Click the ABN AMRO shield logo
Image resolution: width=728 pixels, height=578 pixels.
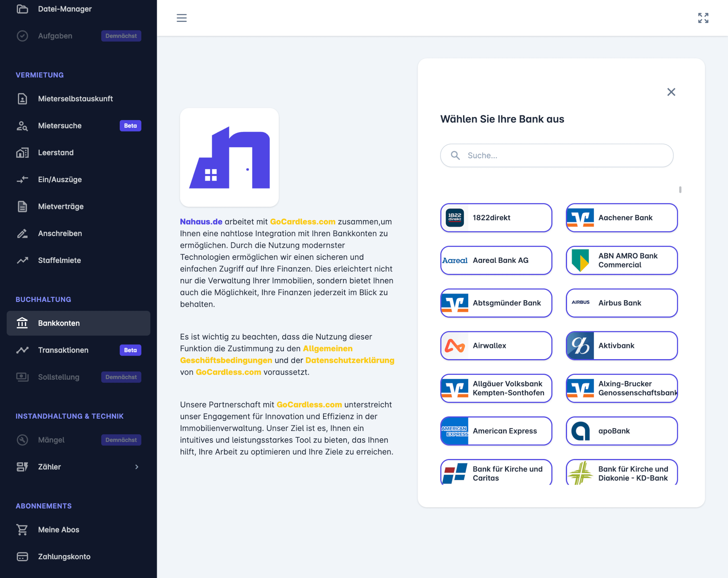[580, 260]
